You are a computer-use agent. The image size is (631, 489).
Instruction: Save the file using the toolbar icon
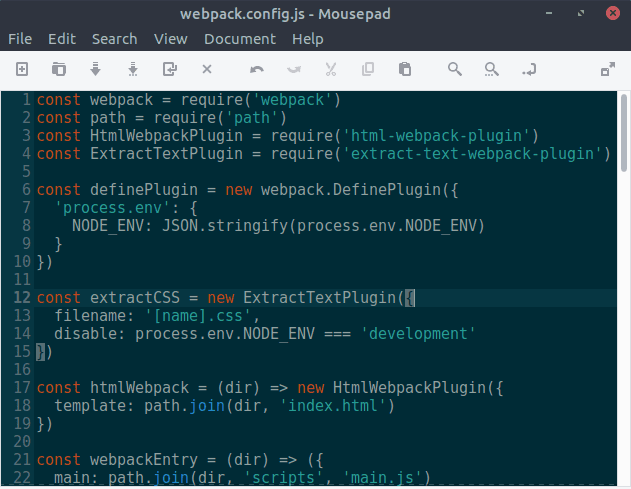(96, 69)
